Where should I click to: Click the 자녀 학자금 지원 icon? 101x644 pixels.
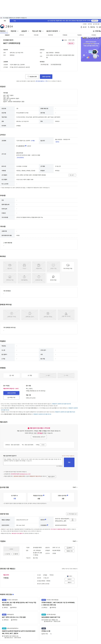(x=68, y=266)
